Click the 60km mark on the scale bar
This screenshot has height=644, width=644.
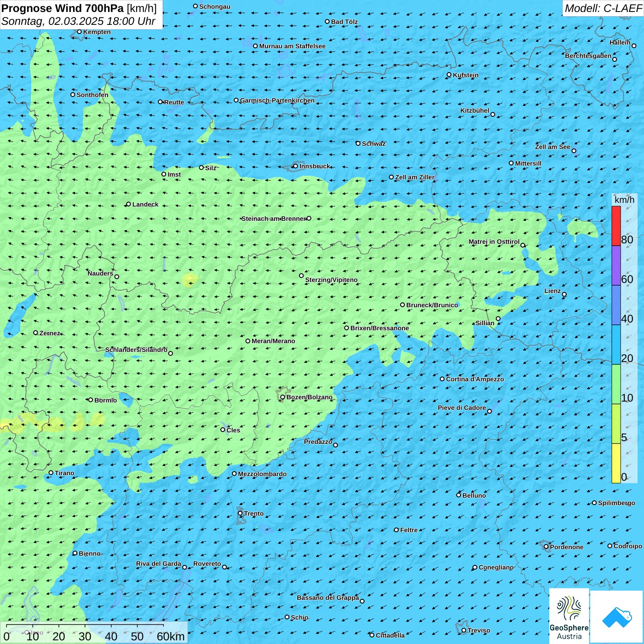[x=170, y=636]
